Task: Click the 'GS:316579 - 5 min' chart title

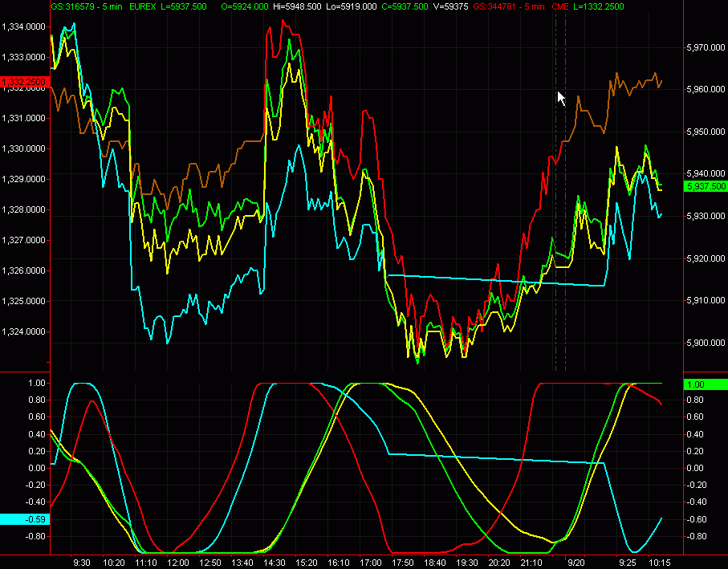Action: click(x=87, y=6)
